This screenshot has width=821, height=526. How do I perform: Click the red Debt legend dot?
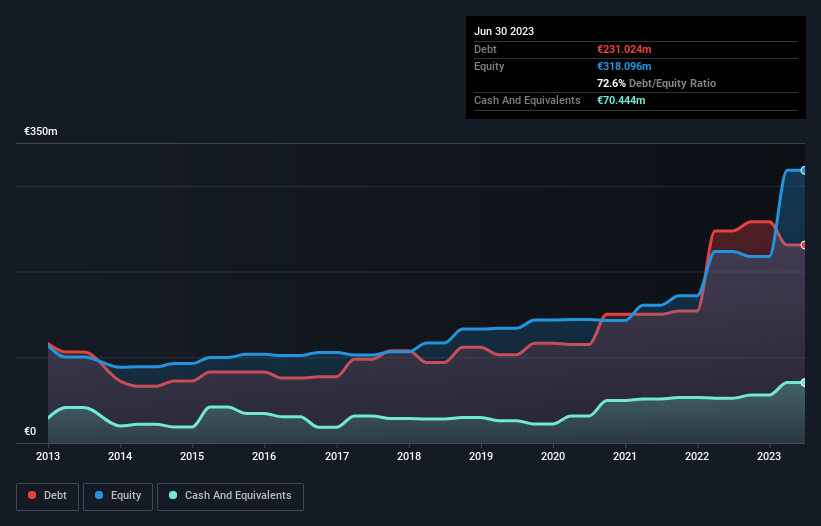click(x=32, y=495)
